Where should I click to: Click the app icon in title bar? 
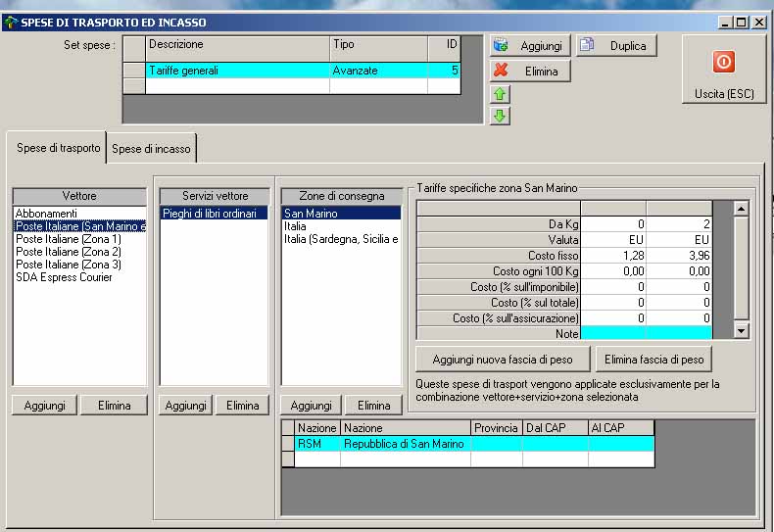coord(10,23)
